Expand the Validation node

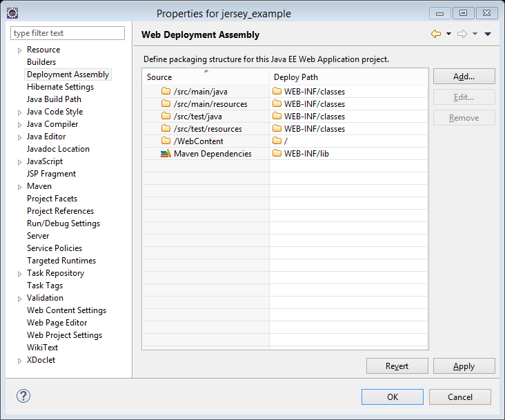pyautogui.click(x=19, y=299)
